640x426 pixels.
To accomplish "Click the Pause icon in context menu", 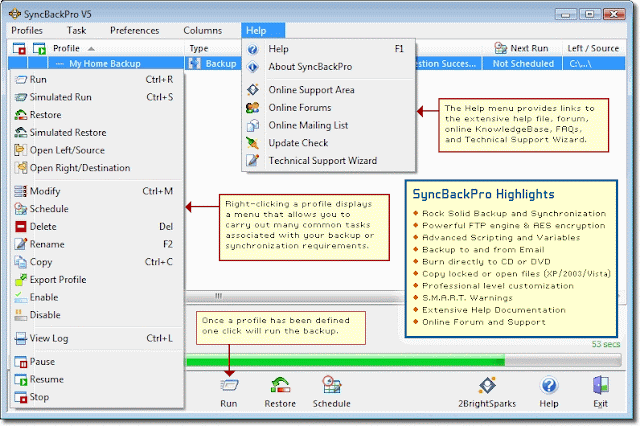I will pyautogui.click(x=20, y=362).
